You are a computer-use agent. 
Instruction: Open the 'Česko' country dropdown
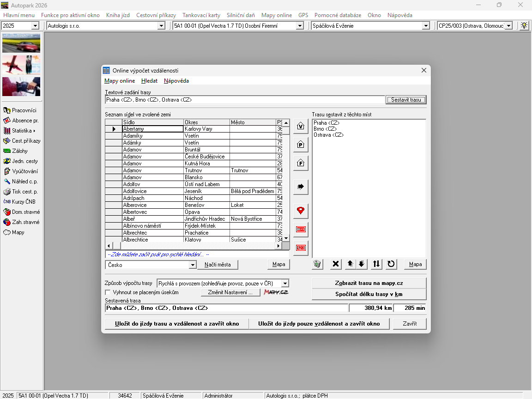(193, 265)
